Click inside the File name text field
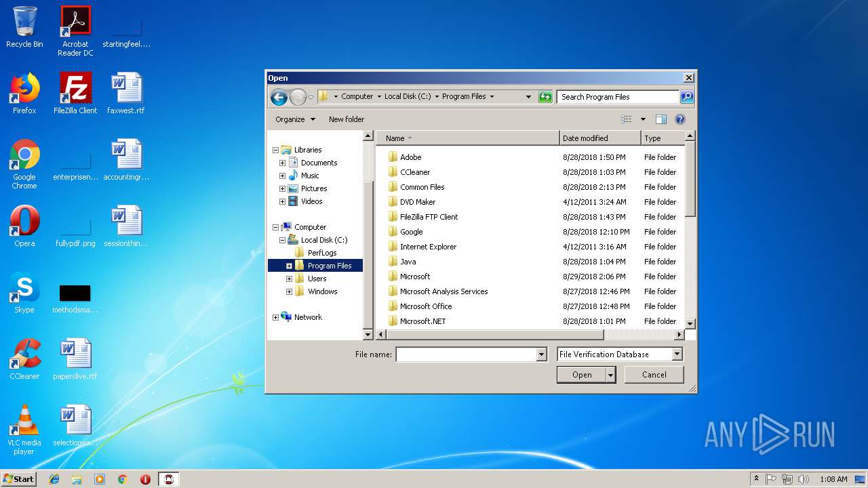 pos(466,354)
